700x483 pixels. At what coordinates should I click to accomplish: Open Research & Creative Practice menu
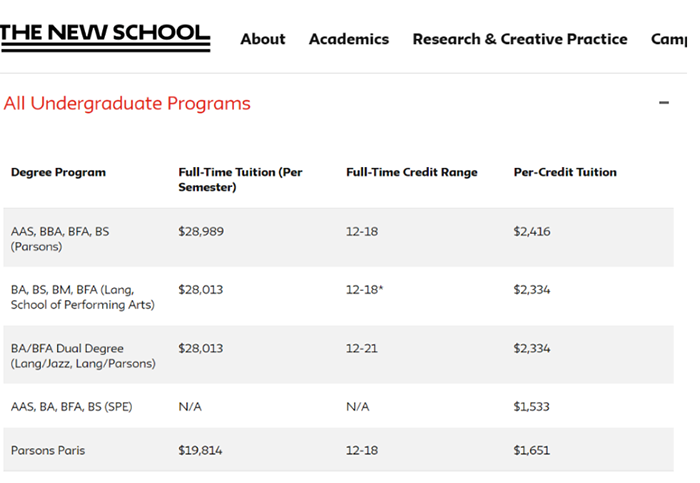519,39
